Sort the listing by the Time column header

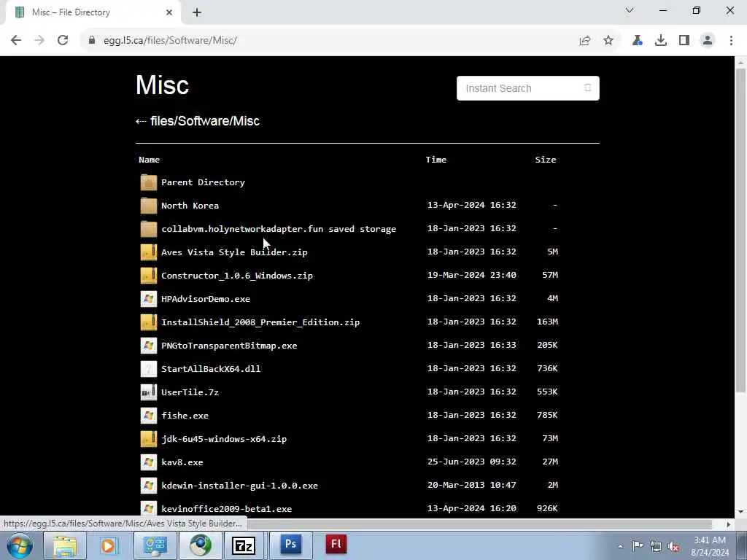pos(436,160)
